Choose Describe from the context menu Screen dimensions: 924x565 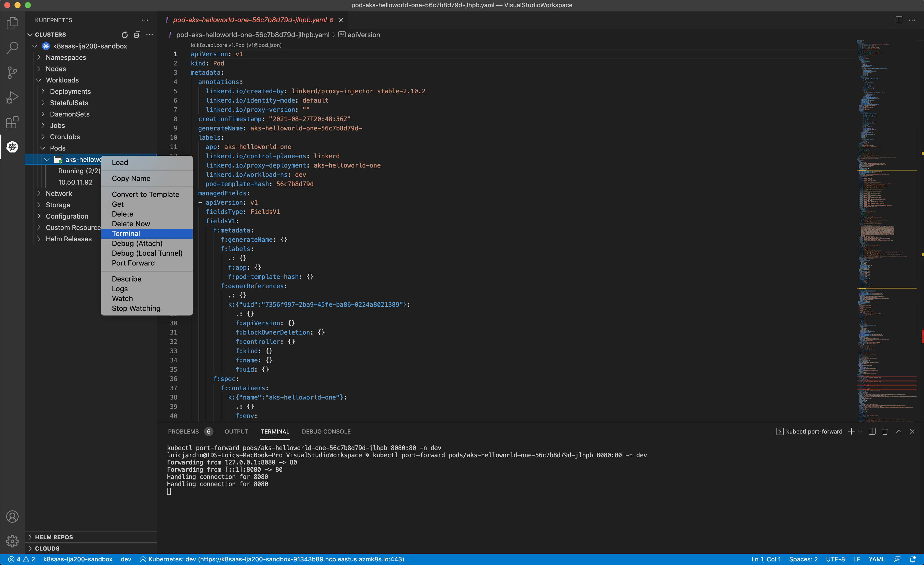(147, 279)
